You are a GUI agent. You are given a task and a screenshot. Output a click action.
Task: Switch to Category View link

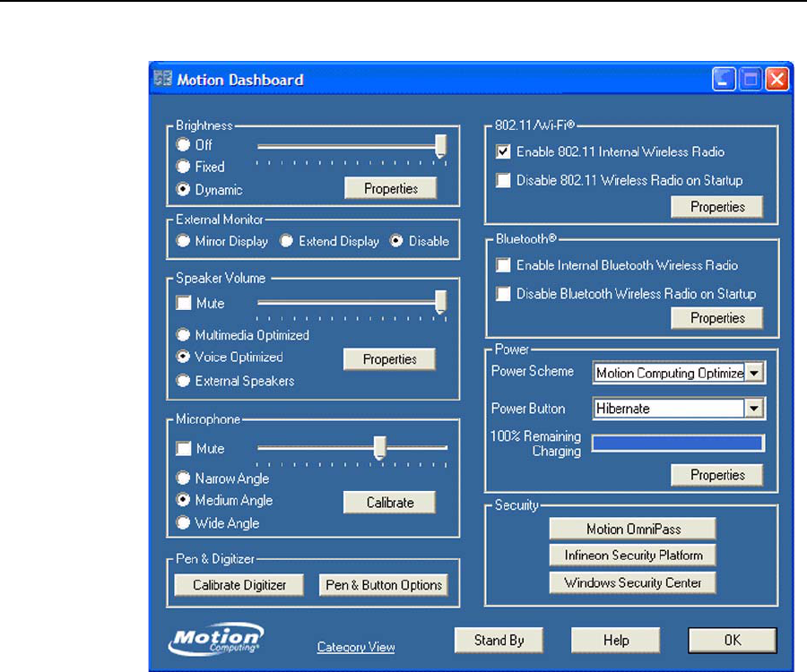(356, 647)
